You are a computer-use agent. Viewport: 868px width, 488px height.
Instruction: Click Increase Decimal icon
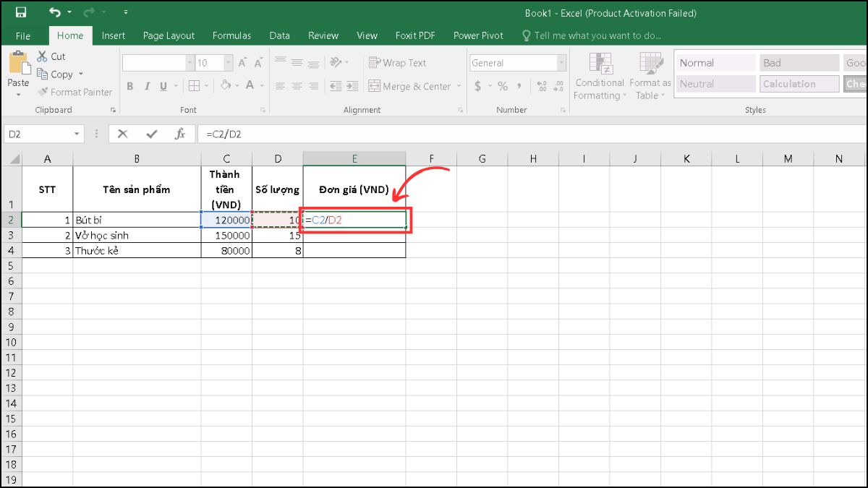point(542,85)
